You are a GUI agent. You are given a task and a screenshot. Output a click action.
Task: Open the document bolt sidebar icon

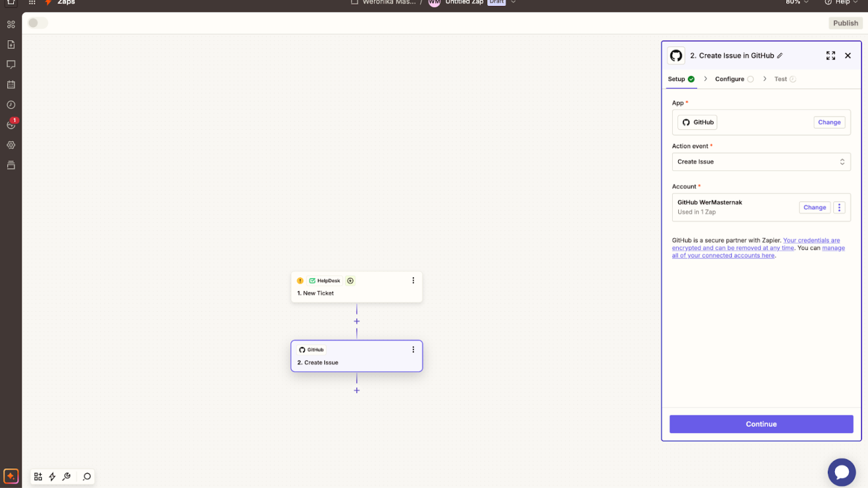click(11, 44)
